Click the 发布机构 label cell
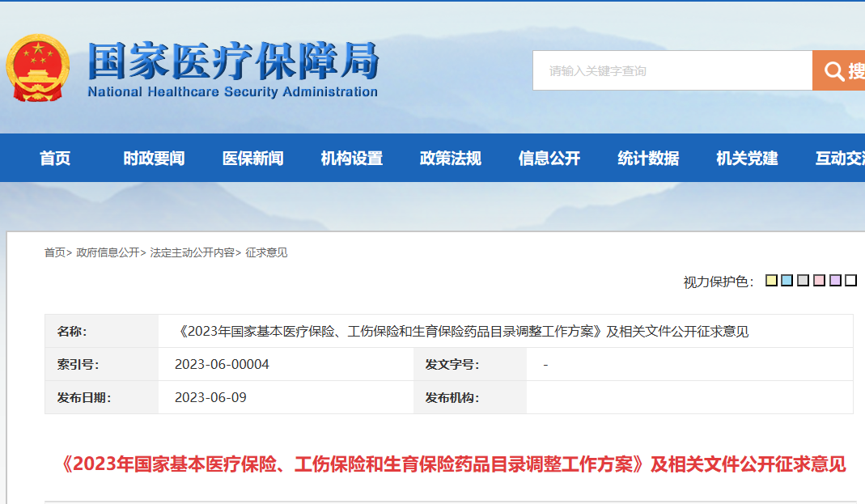 click(470, 397)
